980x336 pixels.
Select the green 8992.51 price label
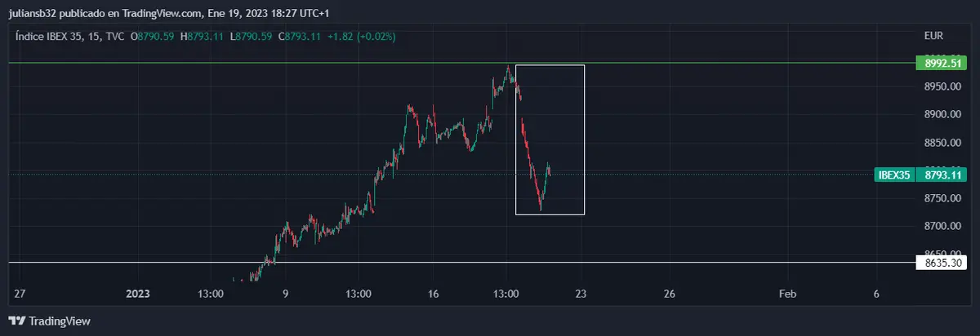[x=942, y=63]
